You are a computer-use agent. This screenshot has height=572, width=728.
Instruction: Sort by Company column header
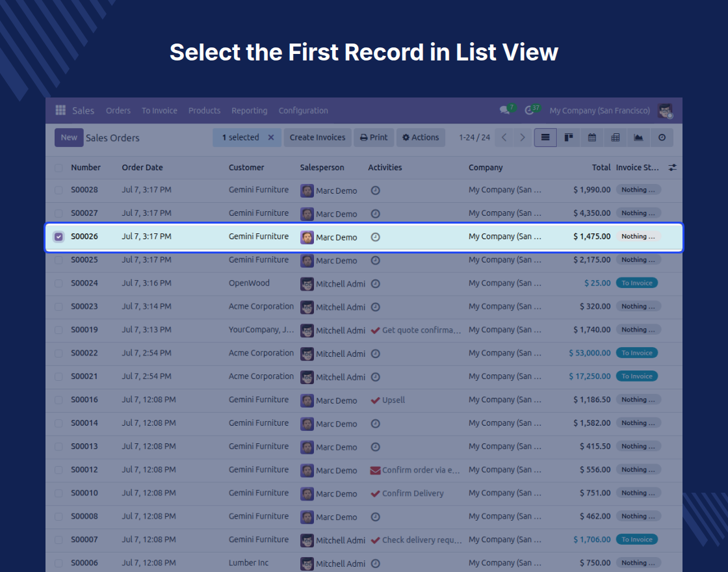pyautogui.click(x=486, y=168)
